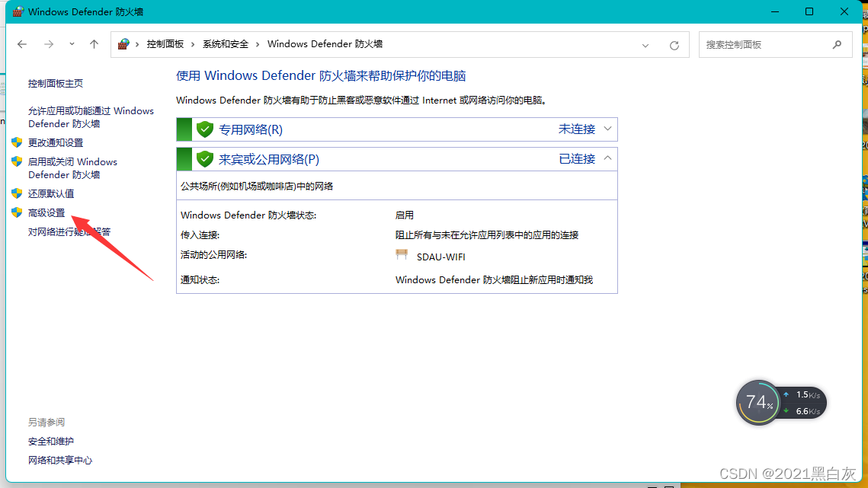Image resolution: width=868 pixels, height=488 pixels.
Task: Click the 6.6K/s download speed readout
Action: coord(808,411)
